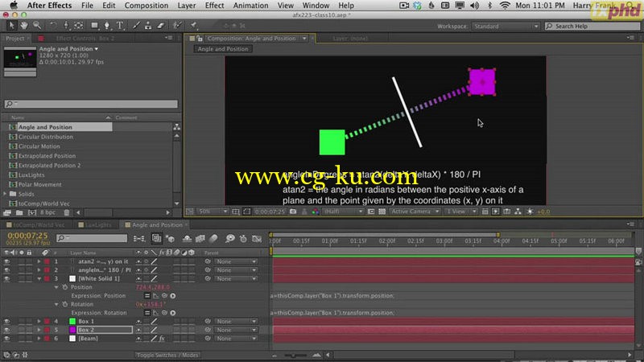This screenshot has height=362, width=644.
Task: Create a new composition from Project panel
Action: (x=31, y=212)
